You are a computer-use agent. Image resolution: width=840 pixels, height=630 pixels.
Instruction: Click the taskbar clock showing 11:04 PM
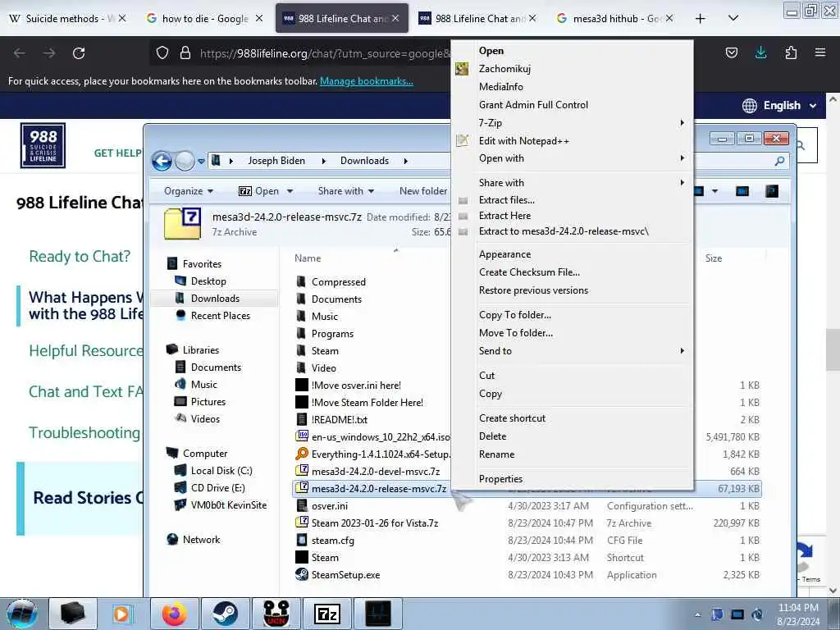(x=798, y=608)
